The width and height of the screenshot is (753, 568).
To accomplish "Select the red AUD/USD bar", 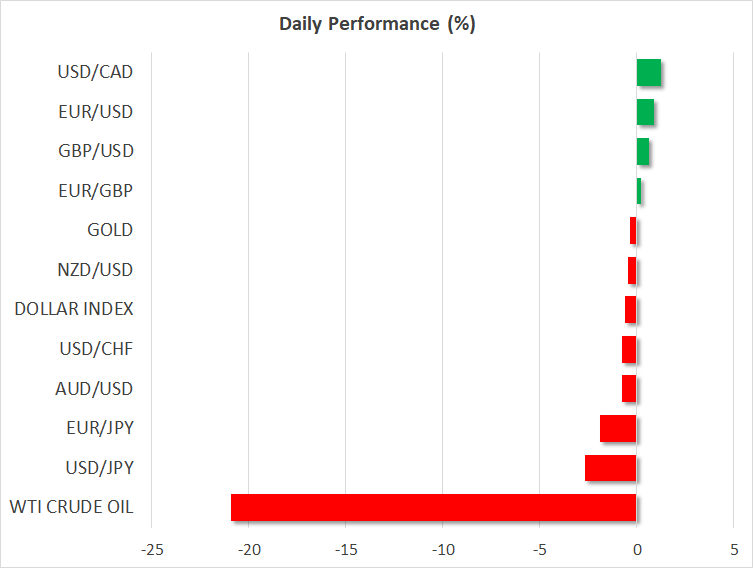I will pyautogui.click(x=629, y=388).
